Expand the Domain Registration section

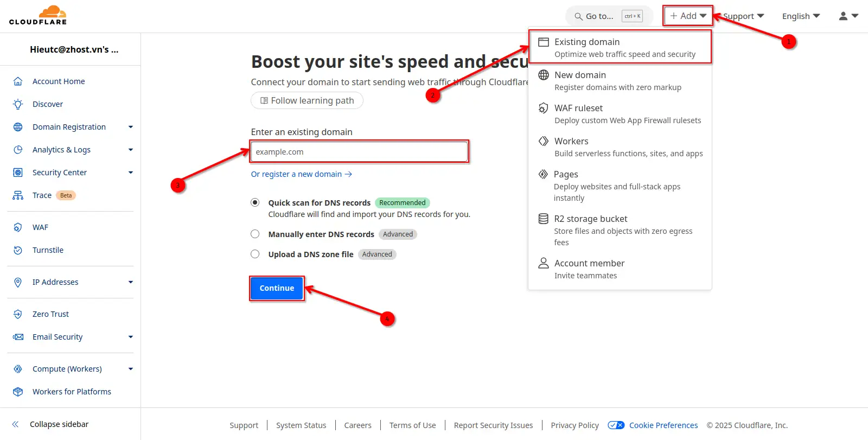pos(130,127)
